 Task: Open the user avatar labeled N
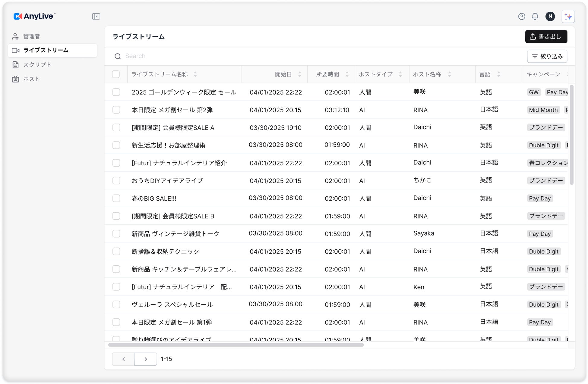click(550, 16)
